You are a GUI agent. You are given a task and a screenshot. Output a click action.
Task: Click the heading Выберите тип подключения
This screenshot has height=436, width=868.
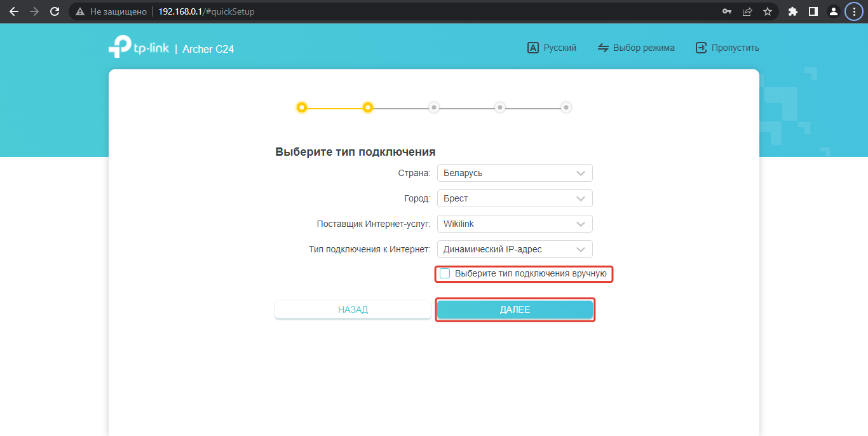(x=355, y=152)
